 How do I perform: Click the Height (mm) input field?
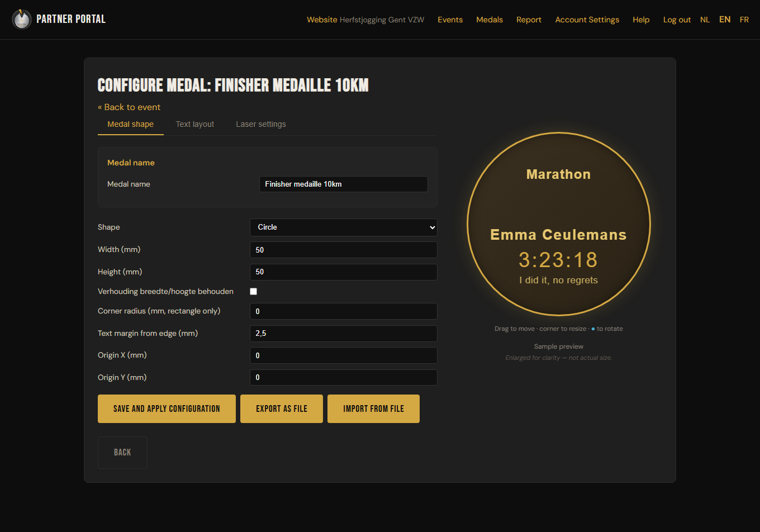343,272
